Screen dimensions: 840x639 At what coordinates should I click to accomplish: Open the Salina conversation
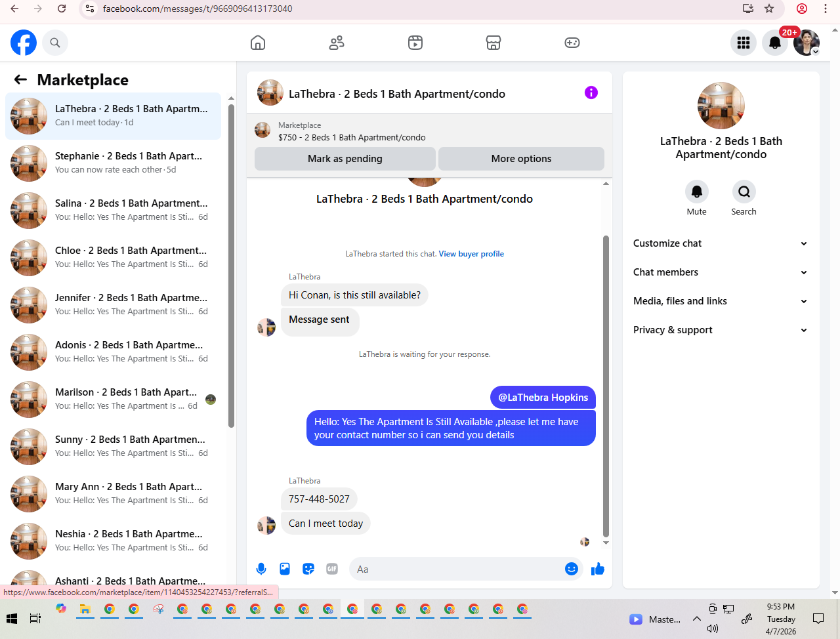pos(113,211)
